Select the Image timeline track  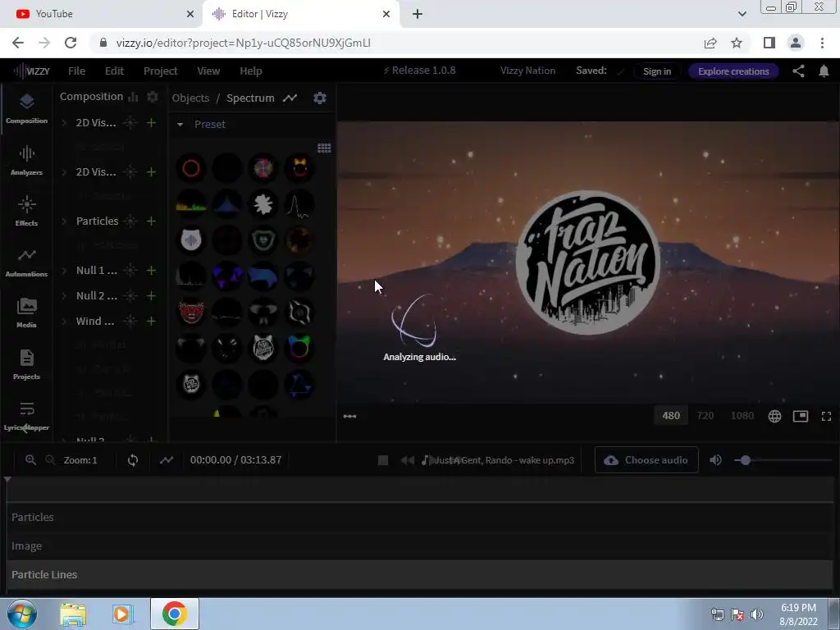420,546
